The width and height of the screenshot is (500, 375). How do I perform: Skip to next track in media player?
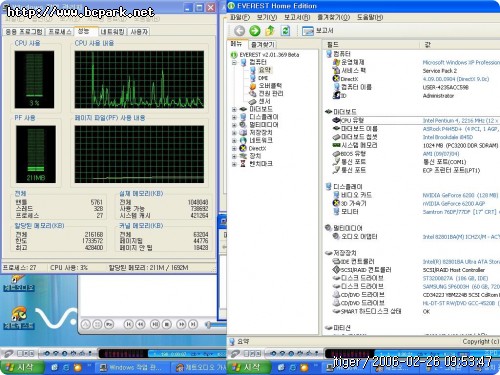coord(193,324)
